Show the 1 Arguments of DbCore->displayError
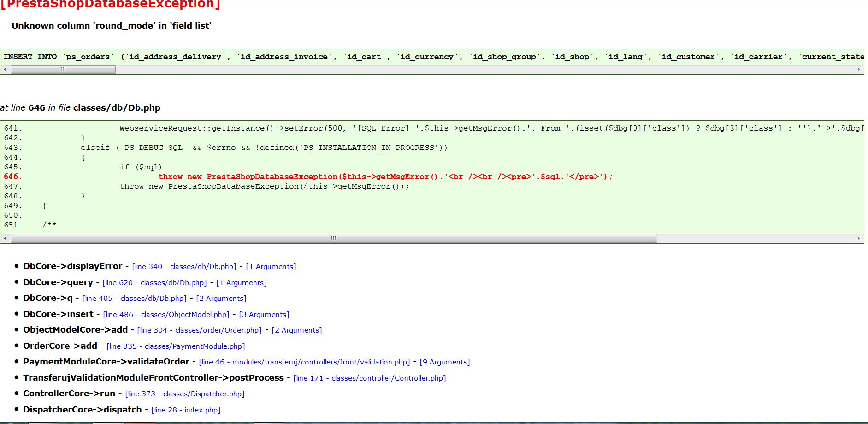The width and height of the screenshot is (868, 424). click(271, 267)
